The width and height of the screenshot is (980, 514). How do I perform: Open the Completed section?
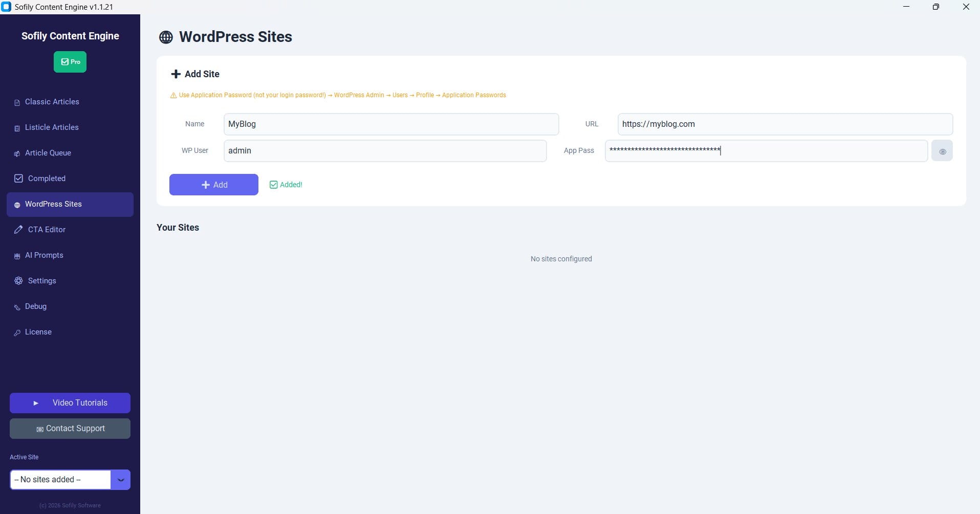pos(70,178)
